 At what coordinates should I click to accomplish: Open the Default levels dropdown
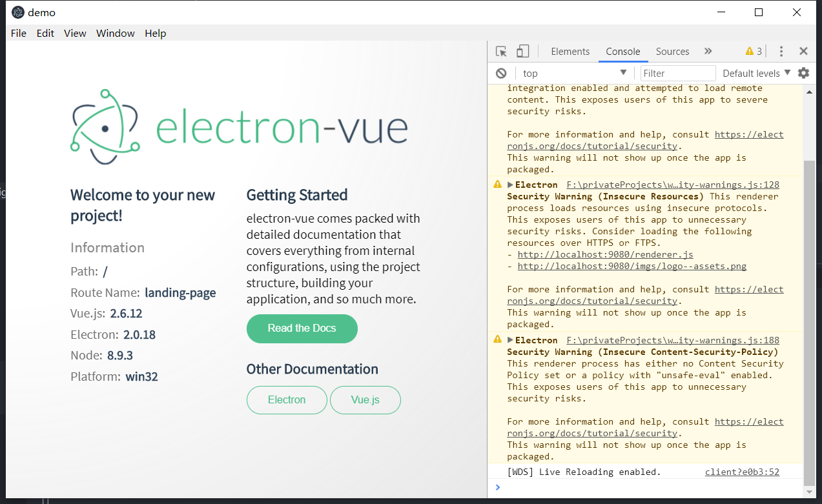click(757, 73)
